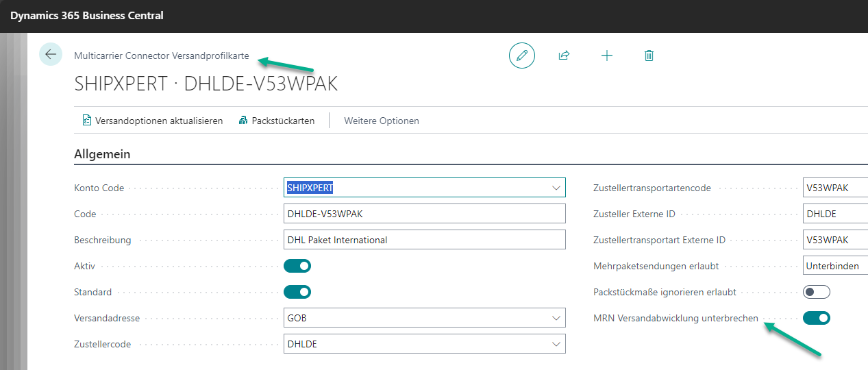This screenshot has width=868, height=370.
Task: Expand the Zustellercode dropdown arrow
Action: (x=555, y=344)
